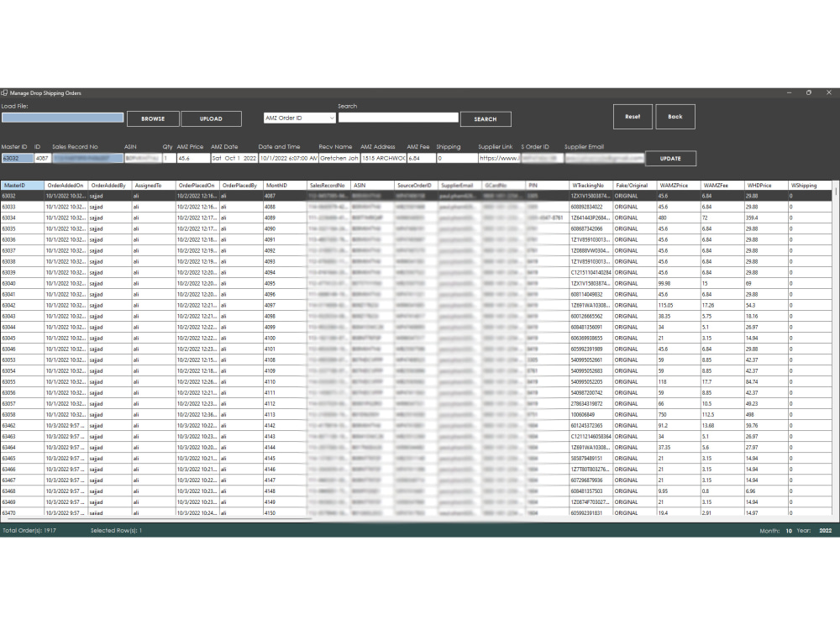Sort by WShipping column header
Screen dimensions: 840x630
[810, 186]
